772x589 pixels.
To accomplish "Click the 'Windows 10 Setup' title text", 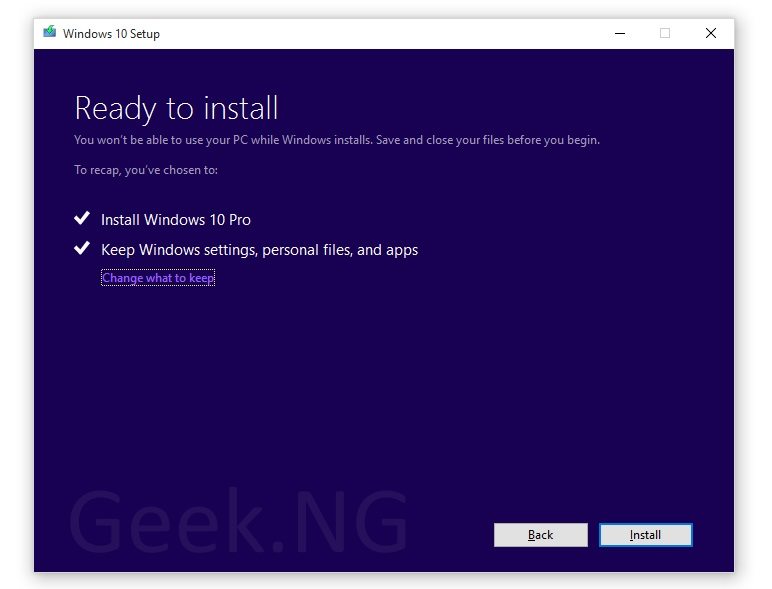I will (111, 34).
